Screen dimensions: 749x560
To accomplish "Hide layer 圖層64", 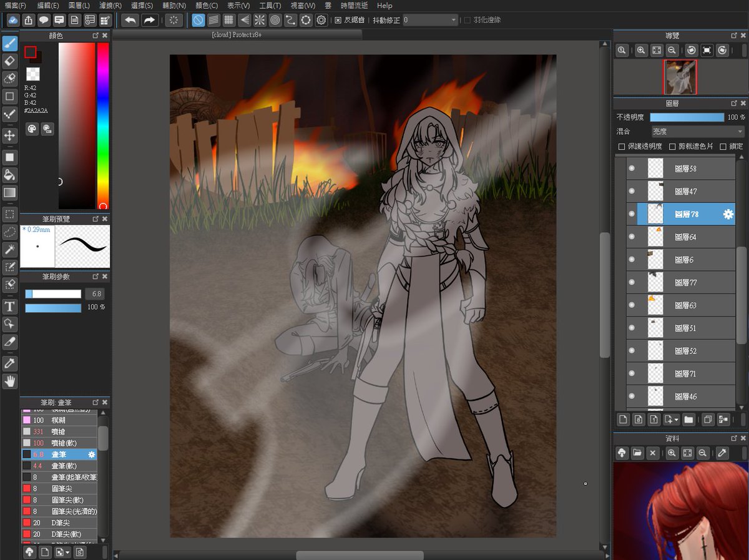I will pyautogui.click(x=632, y=237).
